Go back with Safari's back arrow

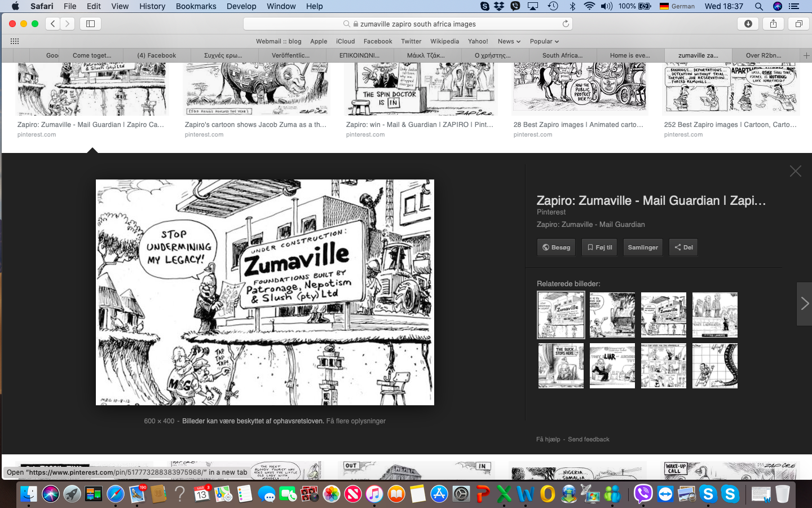[x=53, y=24]
